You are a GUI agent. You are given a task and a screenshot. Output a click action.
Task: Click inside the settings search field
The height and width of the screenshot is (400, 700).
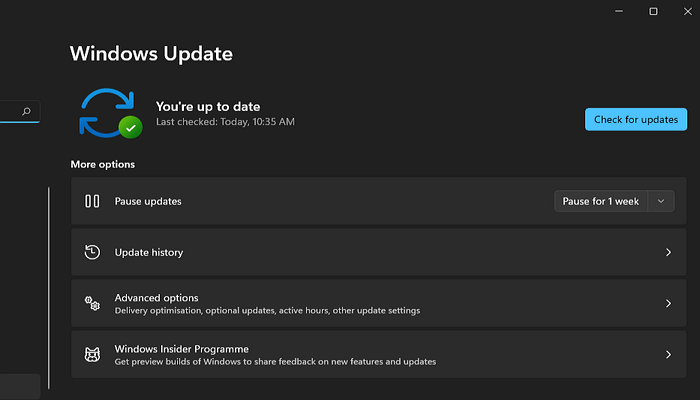8,112
